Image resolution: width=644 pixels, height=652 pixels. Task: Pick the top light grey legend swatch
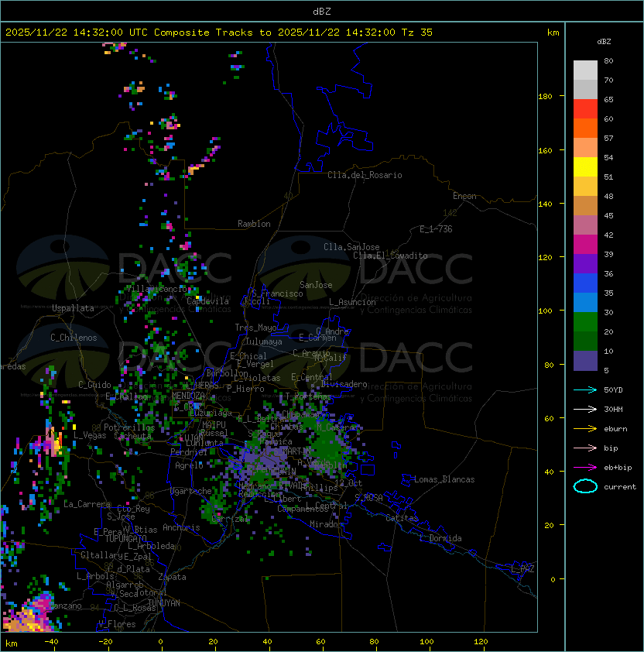585,70
